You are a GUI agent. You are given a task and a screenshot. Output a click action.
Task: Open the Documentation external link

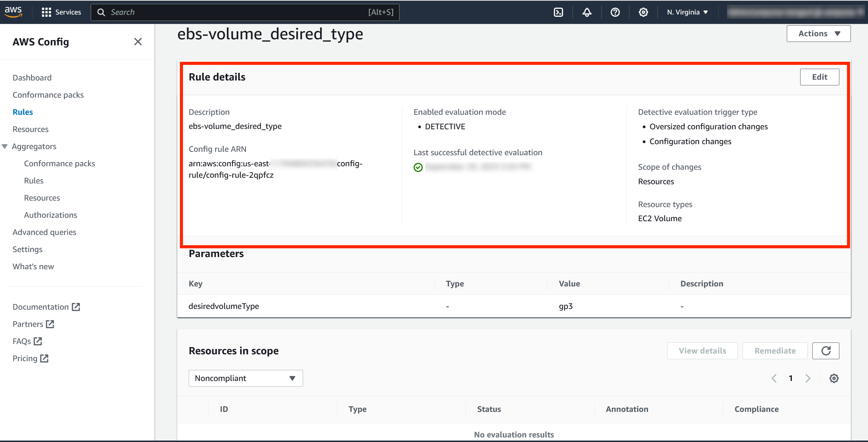pyautogui.click(x=41, y=307)
